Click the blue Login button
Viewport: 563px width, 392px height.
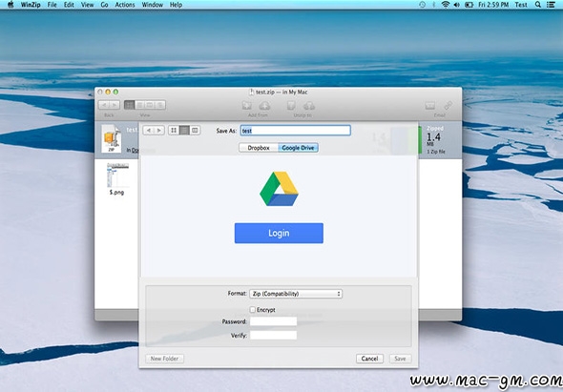click(279, 233)
